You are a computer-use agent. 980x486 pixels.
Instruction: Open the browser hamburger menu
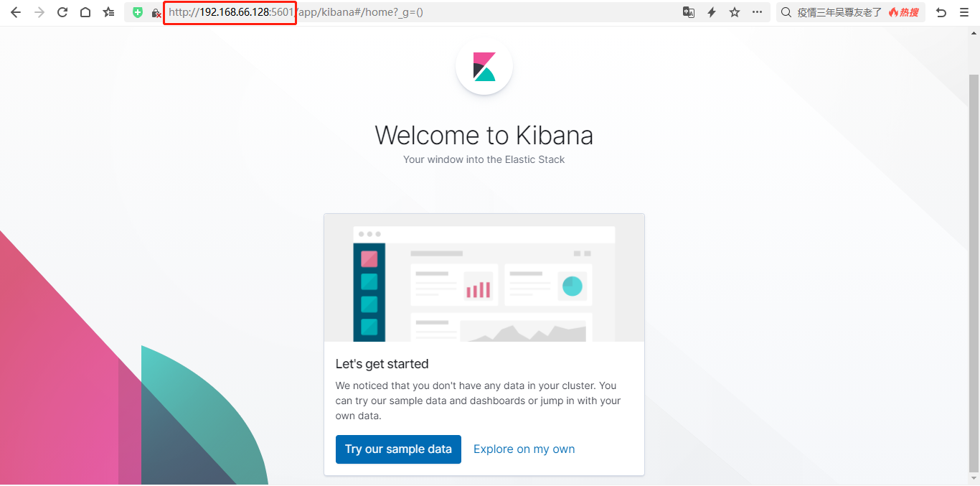click(964, 12)
